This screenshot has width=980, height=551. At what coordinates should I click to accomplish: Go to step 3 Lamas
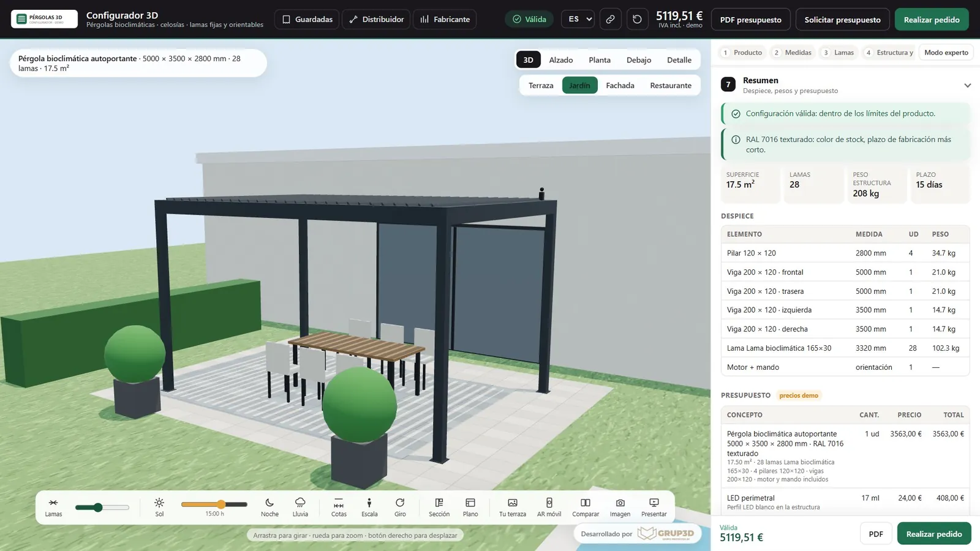coord(839,53)
